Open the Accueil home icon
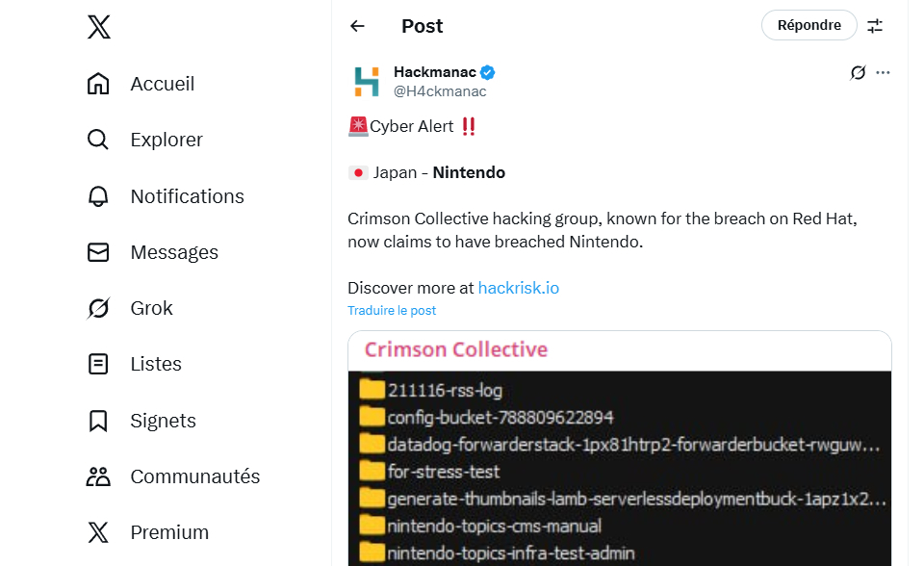Image resolution: width=924 pixels, height=566 pixels. click(x=98, y=84)
